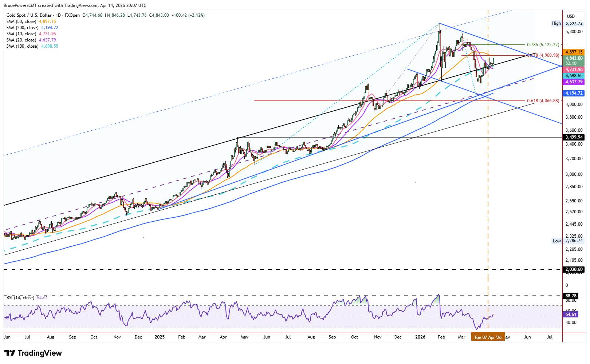Click the 2,690.00 price axis label
Image resolution: width=590 pixels, height=364 pixels.
[x=574, y=201]
